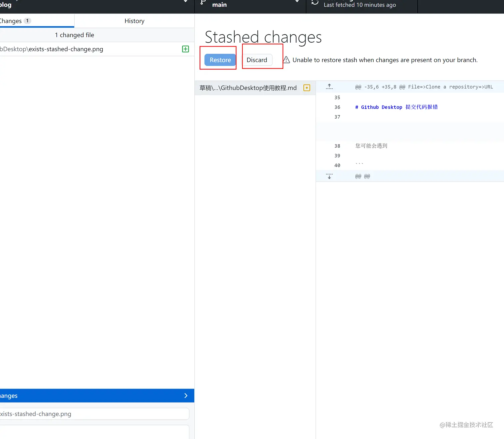Click the diff hunk header '@@ -35,6 +35,8 @@'

(x=380, y=87)
